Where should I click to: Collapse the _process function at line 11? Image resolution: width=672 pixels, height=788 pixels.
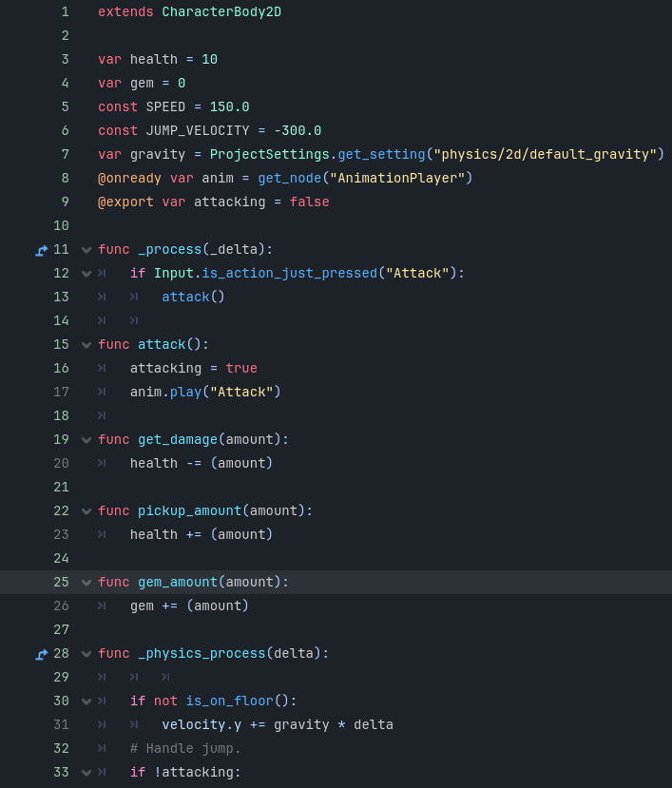86,250
